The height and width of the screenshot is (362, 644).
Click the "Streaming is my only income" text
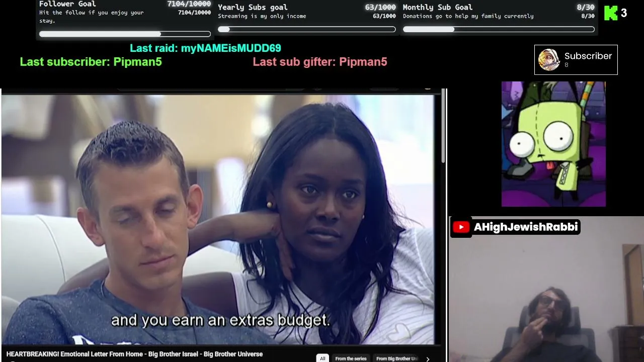tap(262, 16)
